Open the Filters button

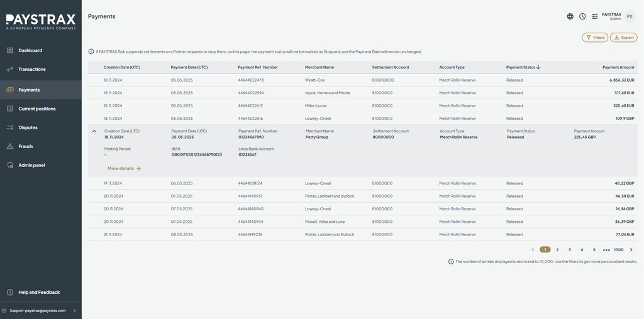click(x=595, y=38)
